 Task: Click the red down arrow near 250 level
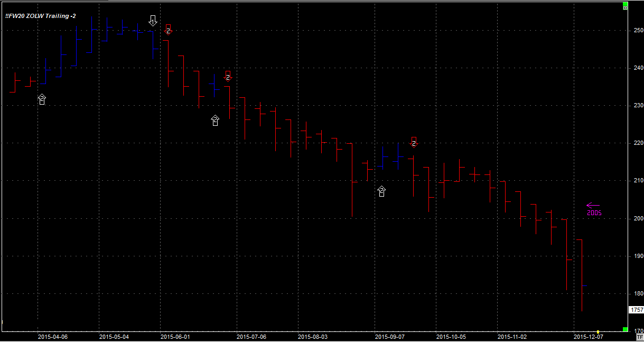click(168, 30)
